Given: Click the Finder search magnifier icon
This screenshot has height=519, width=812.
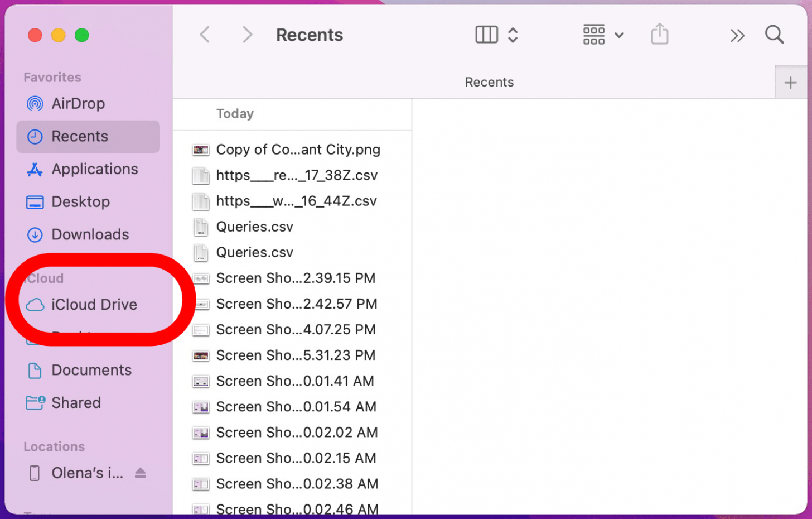Looking at the screenshot, I should pos(774,35).
